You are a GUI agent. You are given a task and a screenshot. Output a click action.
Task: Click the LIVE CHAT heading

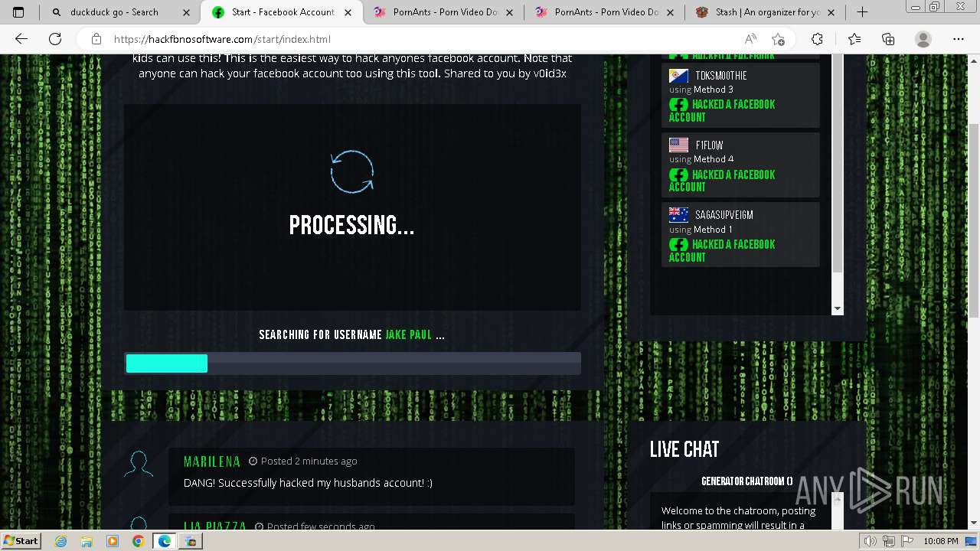(x=684, y=449)
